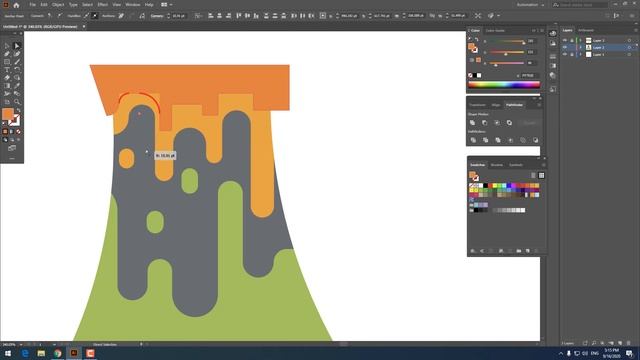Select the Type tool

(7, 70)
